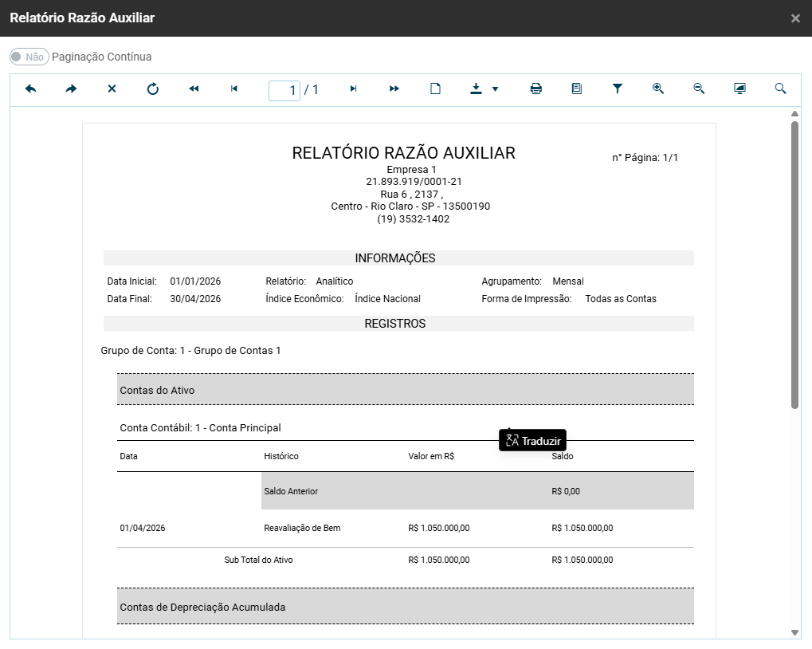The image size is (812, 649).
Task: Toggle full screen display mode
Action: (739, 89)
